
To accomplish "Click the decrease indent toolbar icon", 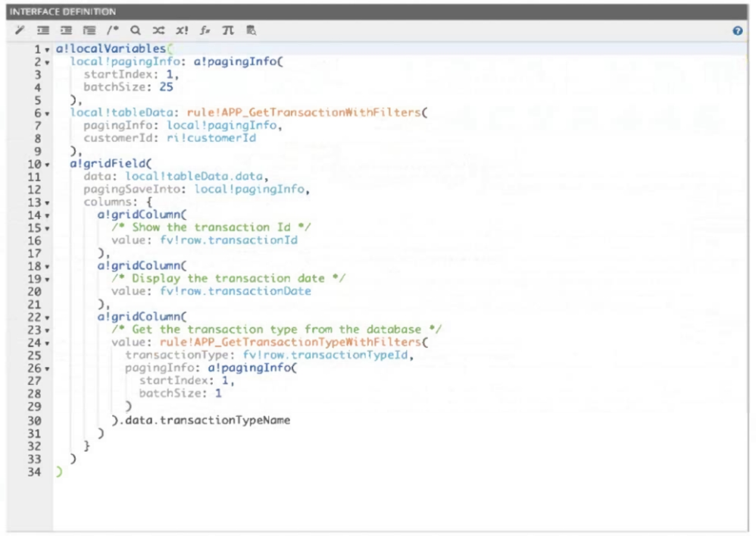I will pyautogui.click(x=66, y=30).
